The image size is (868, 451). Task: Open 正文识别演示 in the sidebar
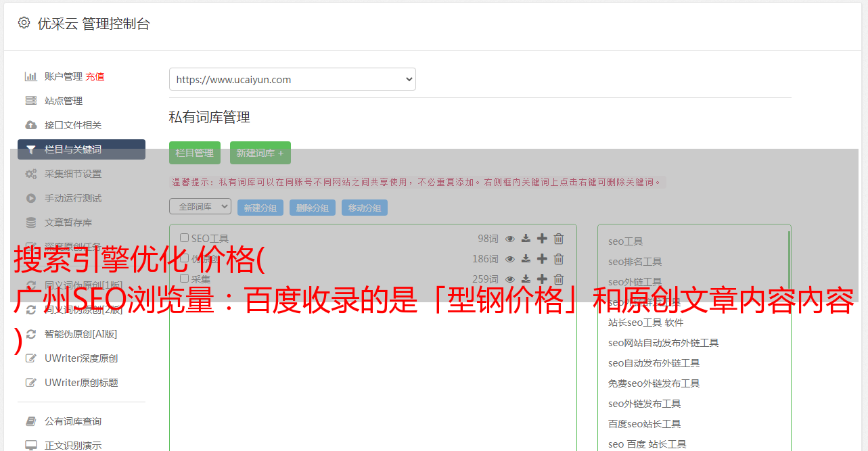[x=73, y=446]
